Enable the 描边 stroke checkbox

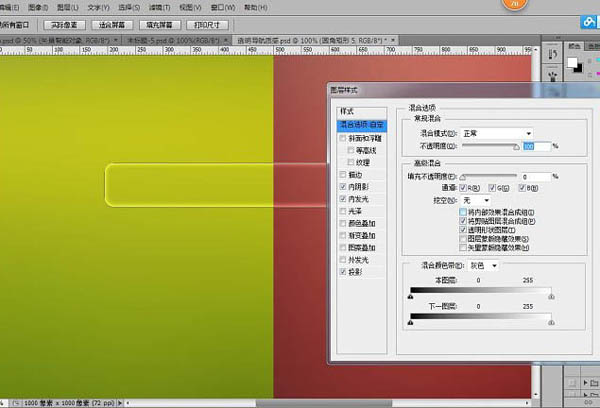coord(343,175)
